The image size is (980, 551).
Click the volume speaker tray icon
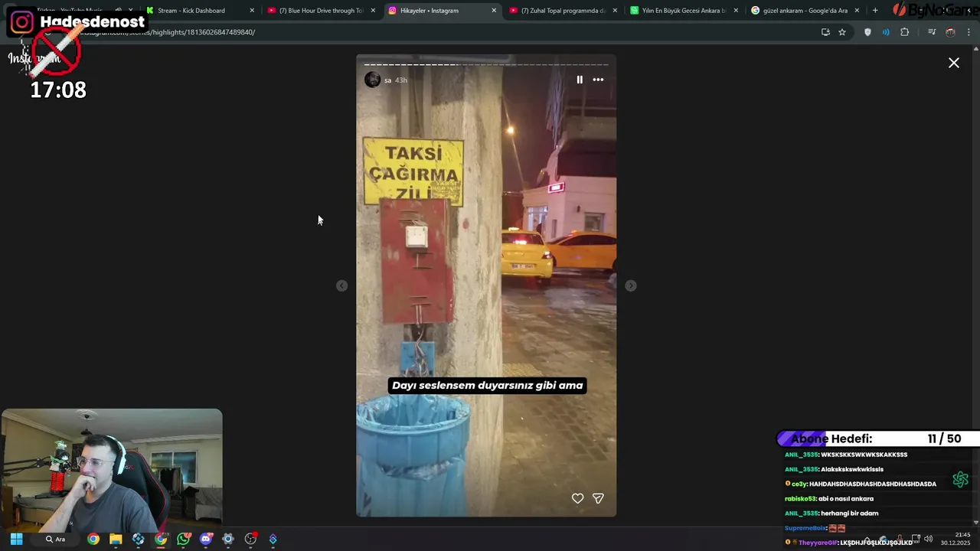[928, 539]
